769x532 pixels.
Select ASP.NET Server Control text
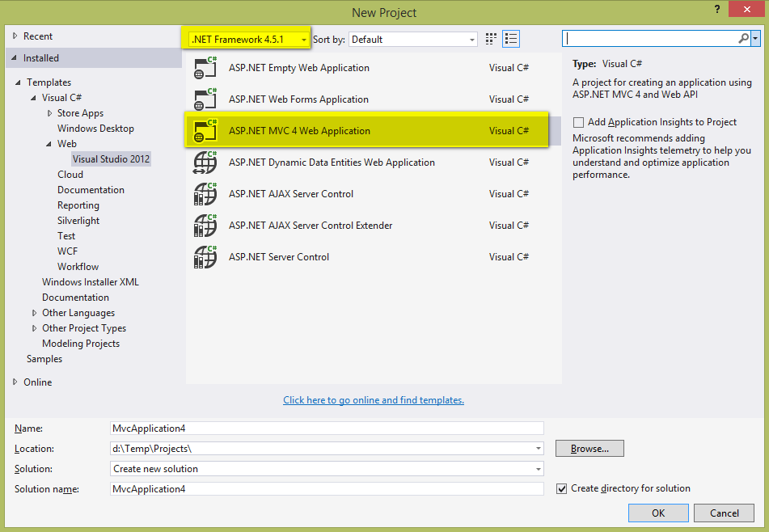pyautogui.click(x=278, y=257)
